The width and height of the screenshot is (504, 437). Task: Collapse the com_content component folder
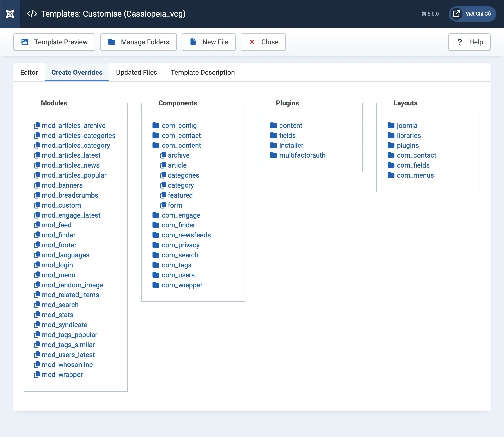tap(181, 145)
